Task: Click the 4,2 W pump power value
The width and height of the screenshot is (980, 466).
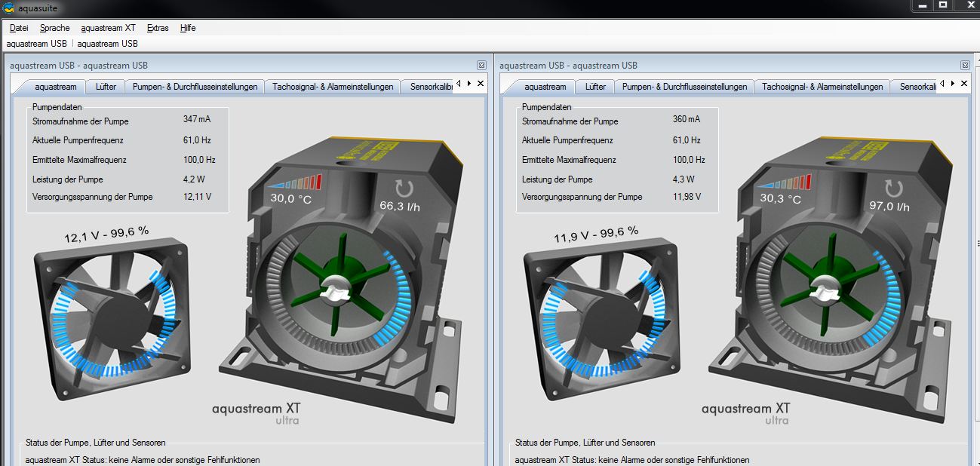Action: (194, 179)
